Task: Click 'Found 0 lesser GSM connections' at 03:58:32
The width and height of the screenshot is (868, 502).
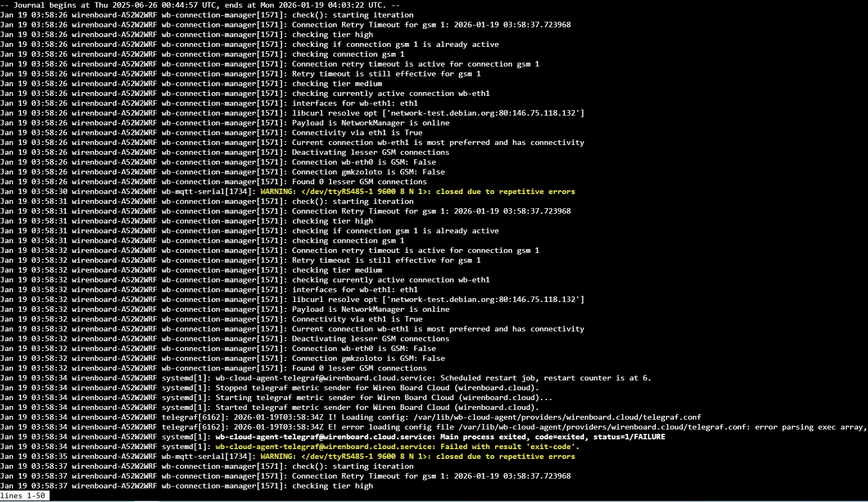Action: click(359, 368)
